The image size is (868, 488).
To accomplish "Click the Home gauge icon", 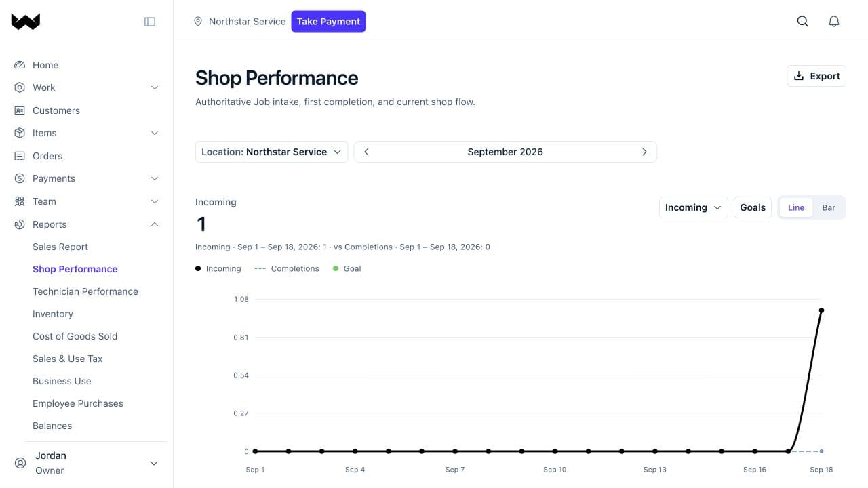I will click(x=20, y=65).
